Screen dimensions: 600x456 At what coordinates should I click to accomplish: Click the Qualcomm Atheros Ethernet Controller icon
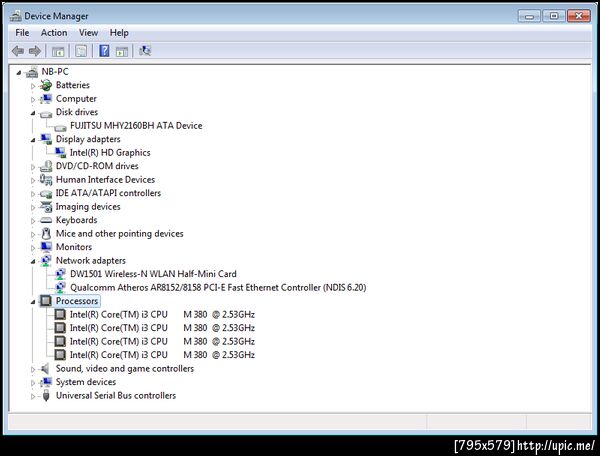[x=60, y=287]
